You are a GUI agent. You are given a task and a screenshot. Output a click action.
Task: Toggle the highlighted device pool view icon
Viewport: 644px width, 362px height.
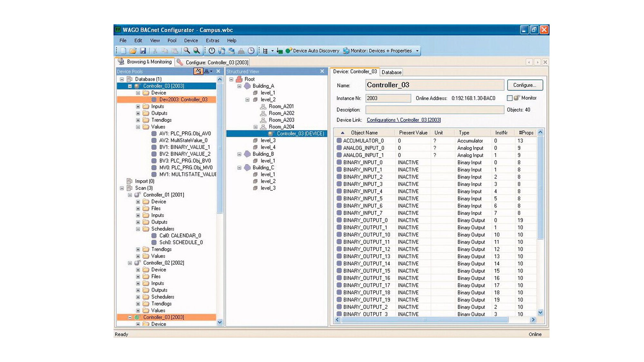(x=198, y=71)
